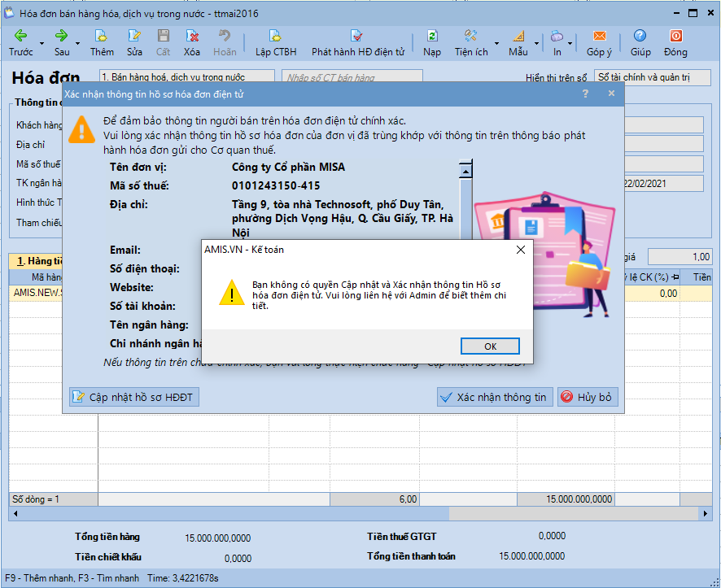This screenshot has width=721, height=588.
Task: Click the dialog's question mark help button
Action: point(584,94)
